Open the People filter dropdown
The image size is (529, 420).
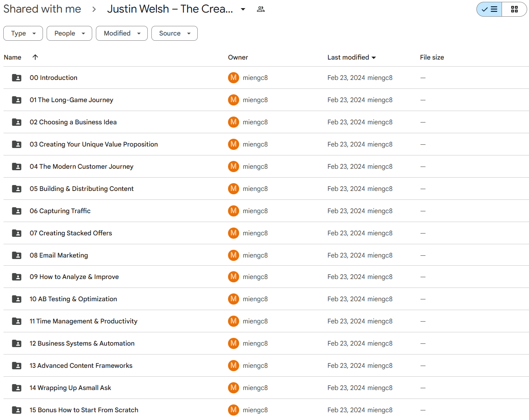coord(69,33)
